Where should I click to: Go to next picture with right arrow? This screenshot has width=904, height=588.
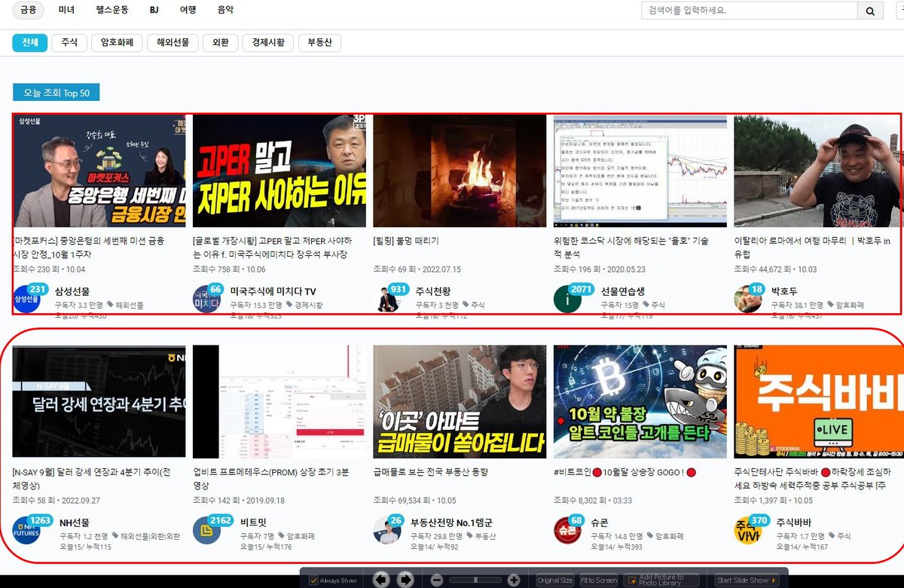point(405,580)
